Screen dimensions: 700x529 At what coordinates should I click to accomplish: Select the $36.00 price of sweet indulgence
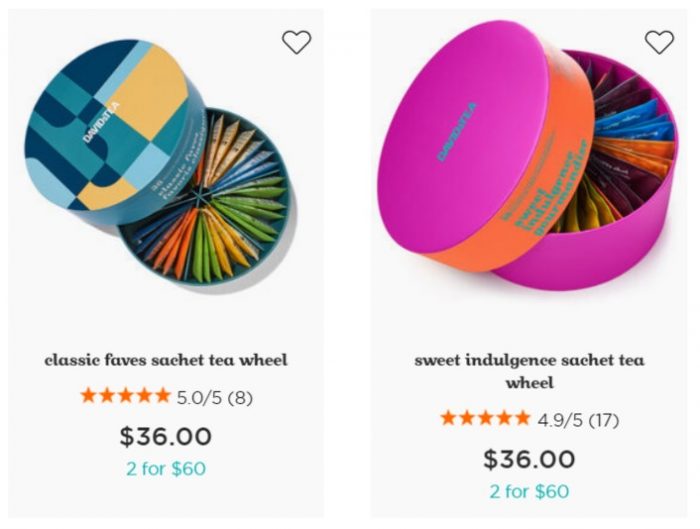[529, 459]
